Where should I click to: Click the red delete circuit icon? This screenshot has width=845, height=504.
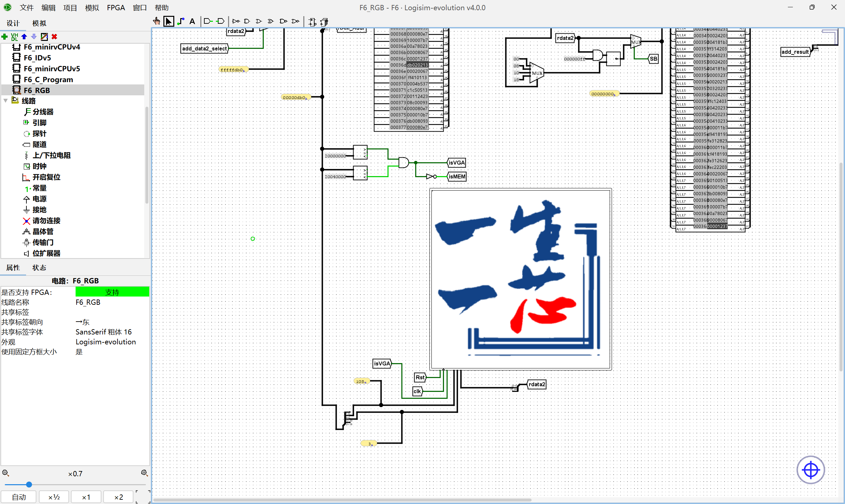pyautogui.click(x=54, y=37)
